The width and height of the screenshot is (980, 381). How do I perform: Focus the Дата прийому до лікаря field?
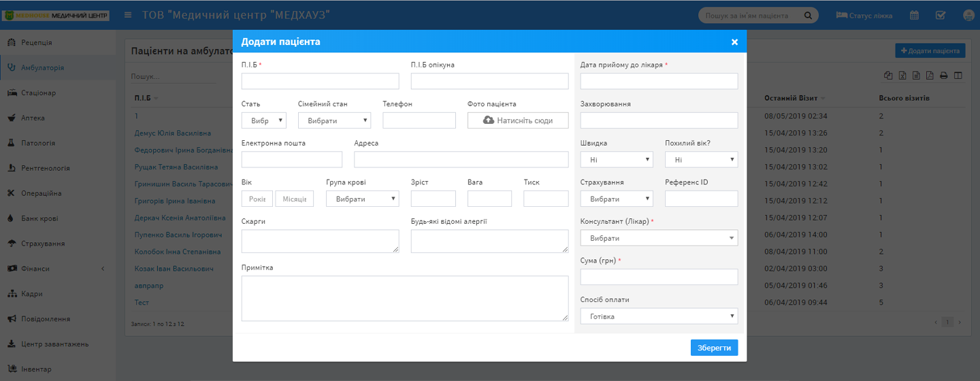tap(659, 81)
